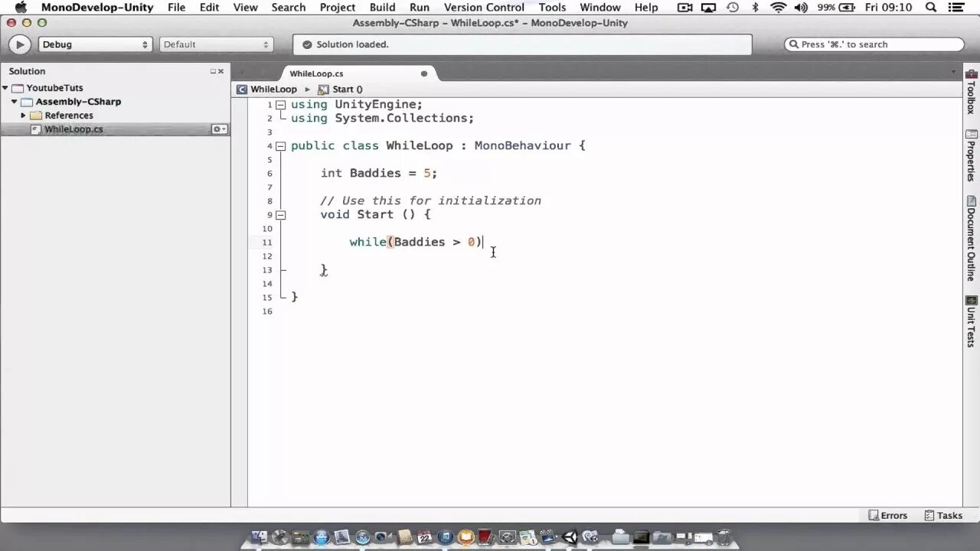Click the Bluetooth icon in the menu bar
Image resolution: width=980 pixels, height=551 pixels.
pyautogui.click(x=755, y=8)
